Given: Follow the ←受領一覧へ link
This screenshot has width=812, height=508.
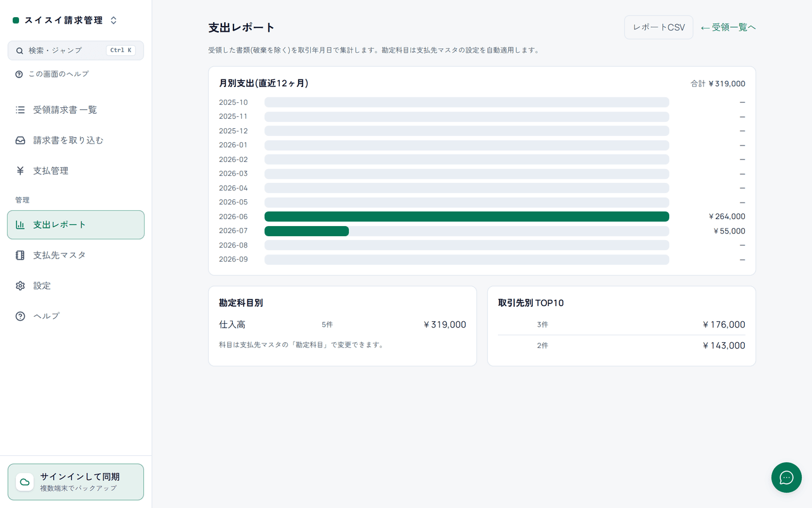Looking at the screenshot, I should pos(728,27).
